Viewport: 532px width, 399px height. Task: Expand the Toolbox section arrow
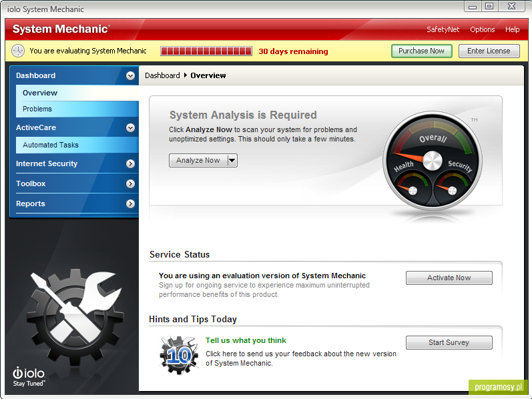tap(130, 184)
